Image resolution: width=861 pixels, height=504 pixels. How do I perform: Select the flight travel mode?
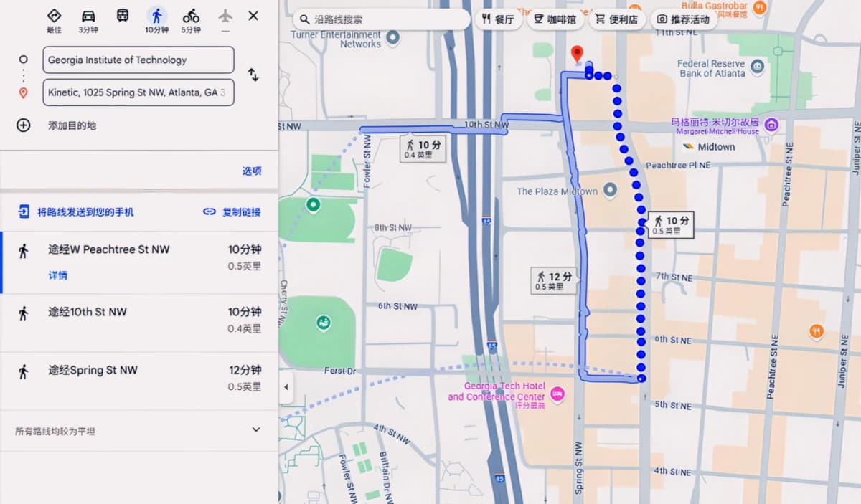[225, 20]
